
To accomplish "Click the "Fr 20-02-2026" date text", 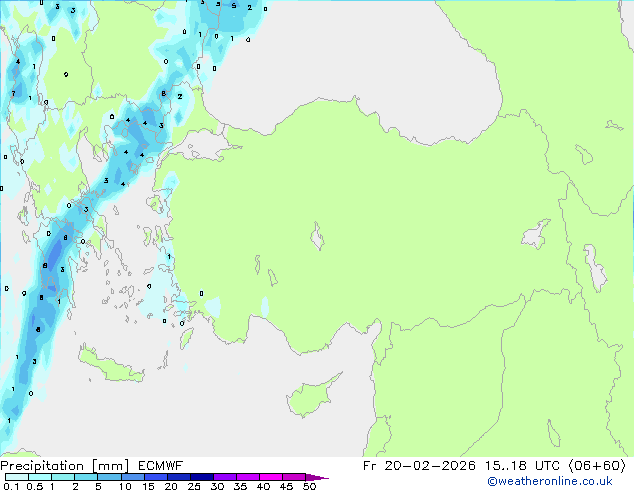I will click(419, 466).
